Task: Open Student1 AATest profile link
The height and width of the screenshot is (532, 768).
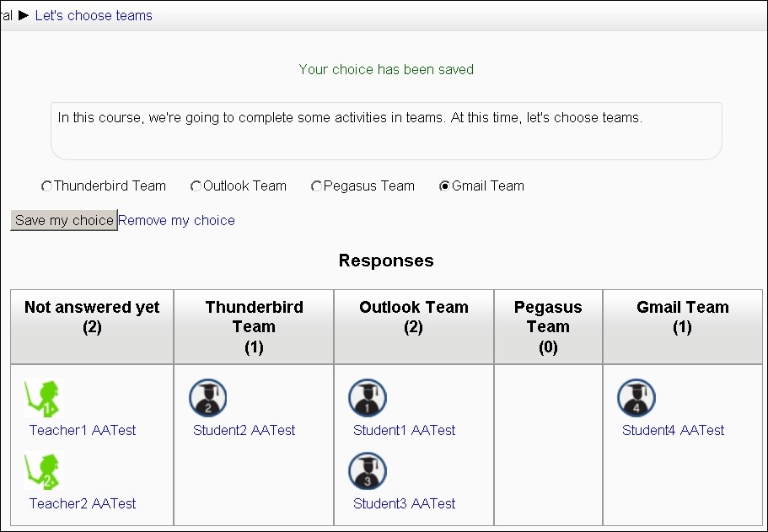Action: (404, 430)
